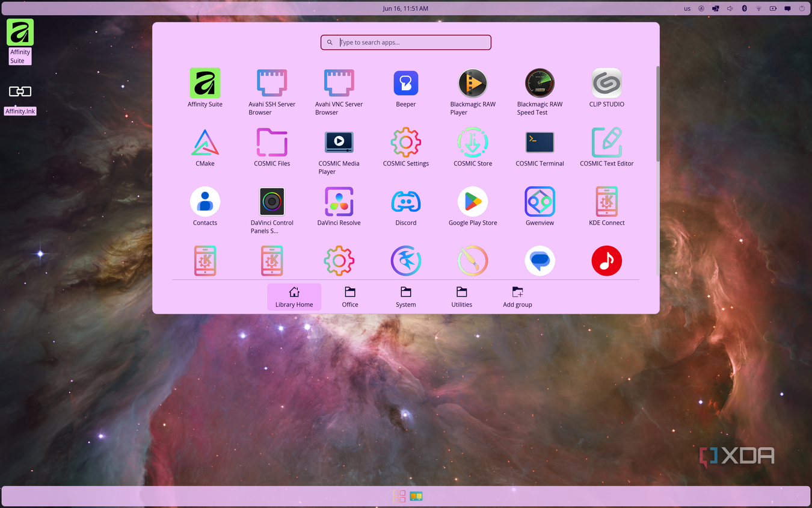Viewport: 812px width, 508px height.
Task: Open Affinity Suite from the app library
Action: [x=205, y=88]
